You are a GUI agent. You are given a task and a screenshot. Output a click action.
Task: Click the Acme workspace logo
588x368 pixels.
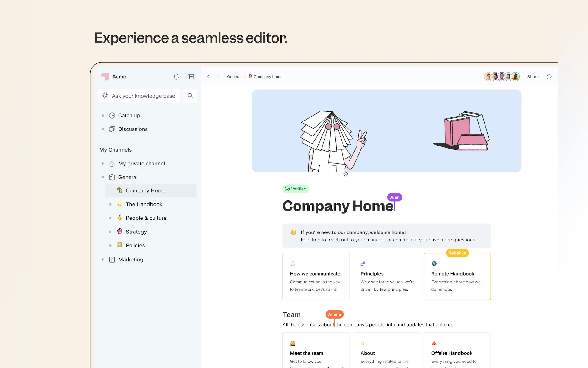pyautogui.click(x=105, y=77)
